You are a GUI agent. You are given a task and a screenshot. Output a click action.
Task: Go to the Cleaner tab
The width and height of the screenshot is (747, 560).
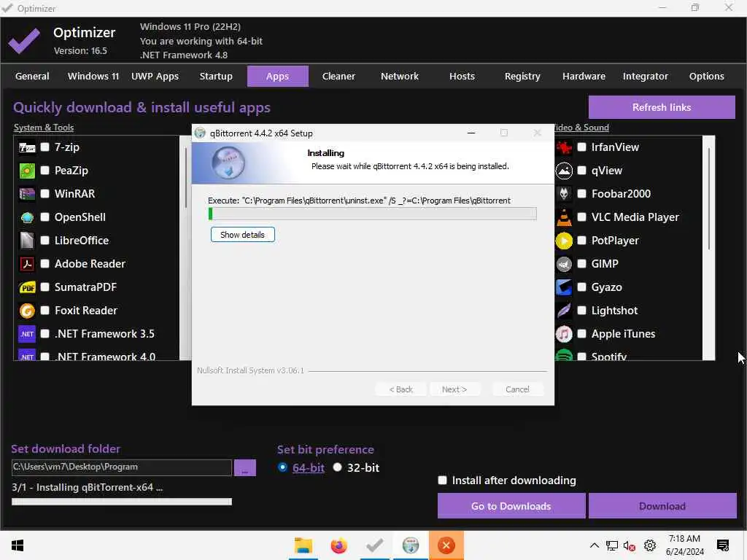click(x=338, y=76)
